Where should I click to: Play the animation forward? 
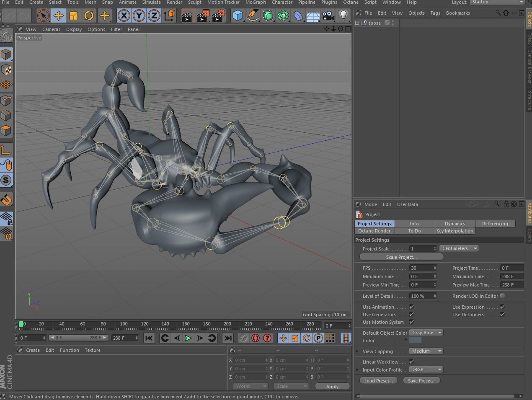(x=188, y=338)
